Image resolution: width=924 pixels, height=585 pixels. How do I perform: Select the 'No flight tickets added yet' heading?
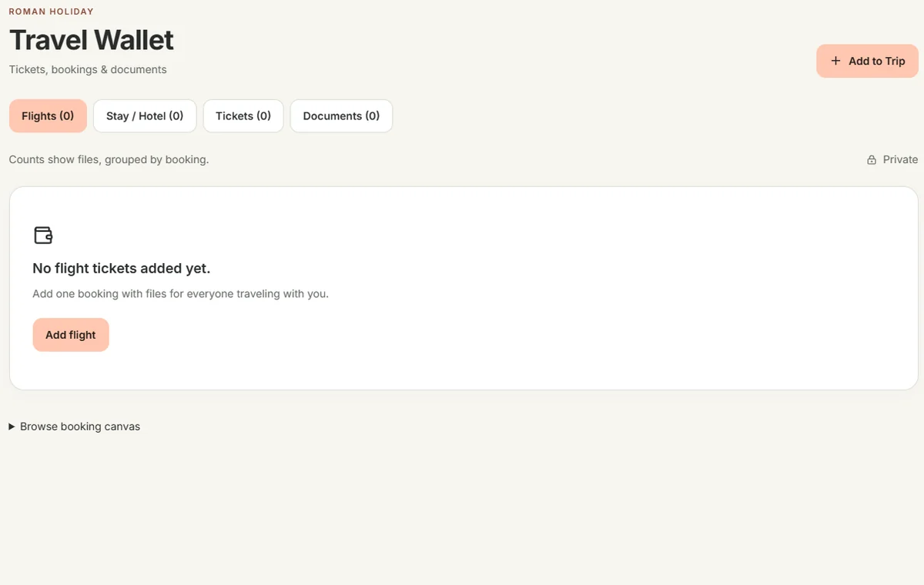click(x=121, y=269)
